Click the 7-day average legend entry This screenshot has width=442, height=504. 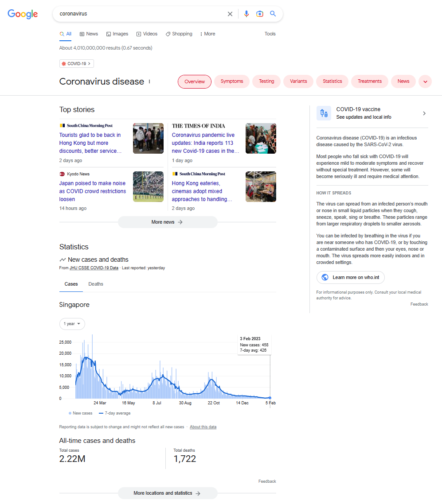pos(114,413)
